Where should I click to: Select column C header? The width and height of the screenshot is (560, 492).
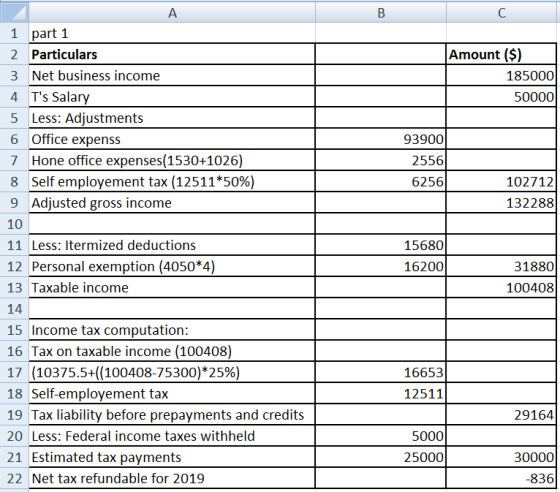point(501,12)
